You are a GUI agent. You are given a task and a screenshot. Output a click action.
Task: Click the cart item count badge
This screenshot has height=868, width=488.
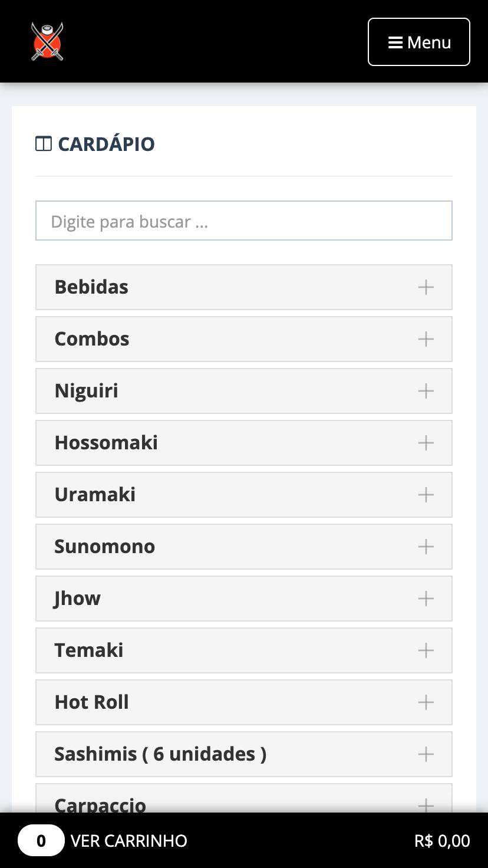[x=41, y=840]
